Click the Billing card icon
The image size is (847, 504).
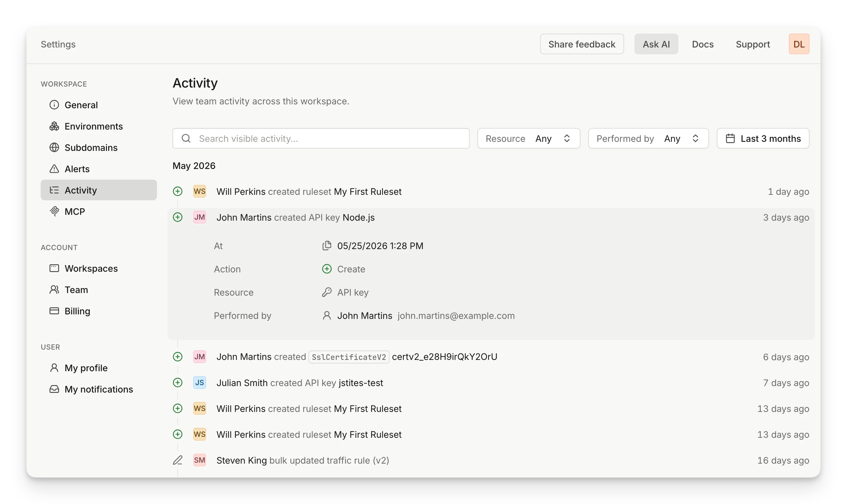pyautogui.click(x=54, y=311)
